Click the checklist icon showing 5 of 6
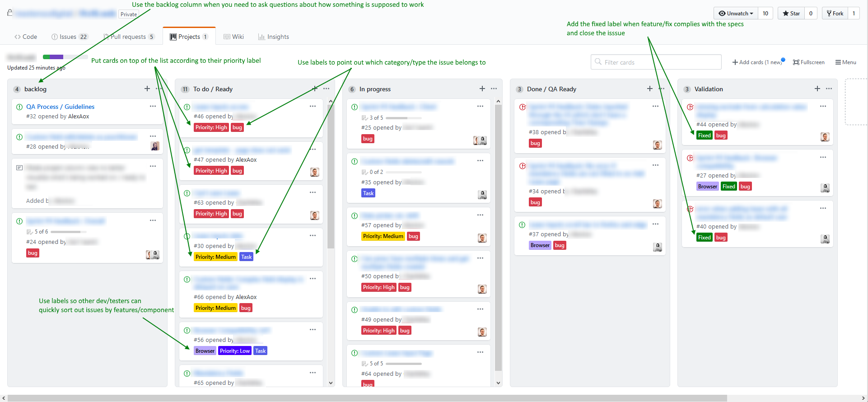 pos(29,232)
